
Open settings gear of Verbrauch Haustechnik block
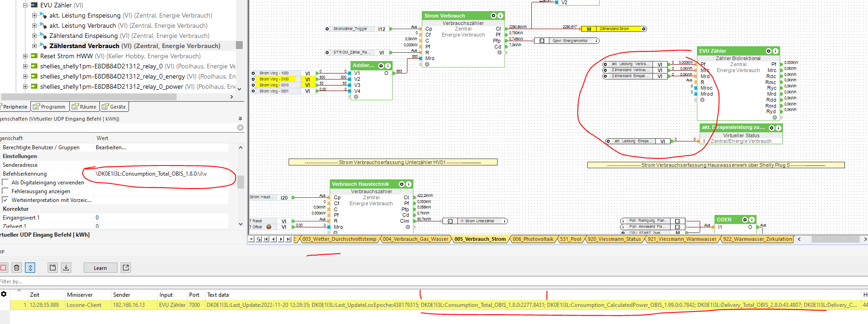coord(401,184)
